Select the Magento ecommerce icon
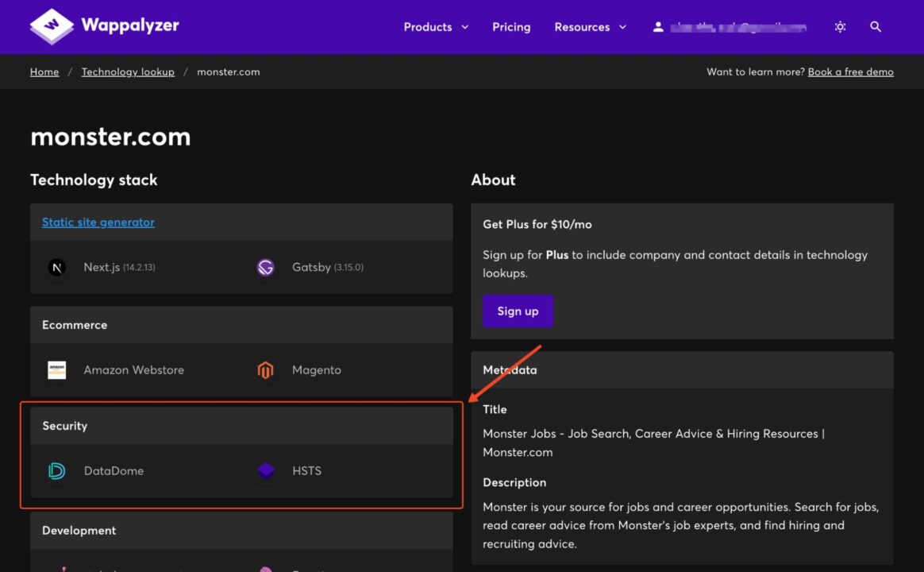924x572 pixels. click(266, 370)
